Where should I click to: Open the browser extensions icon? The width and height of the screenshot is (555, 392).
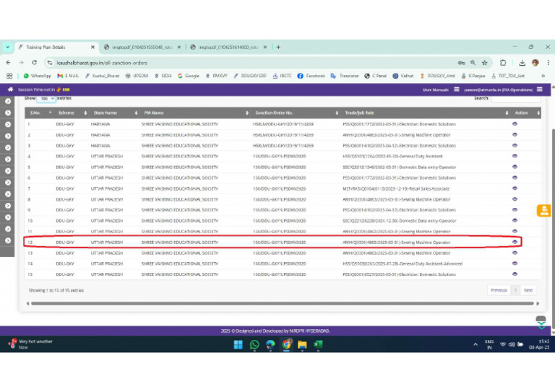(x=503, y=63)
